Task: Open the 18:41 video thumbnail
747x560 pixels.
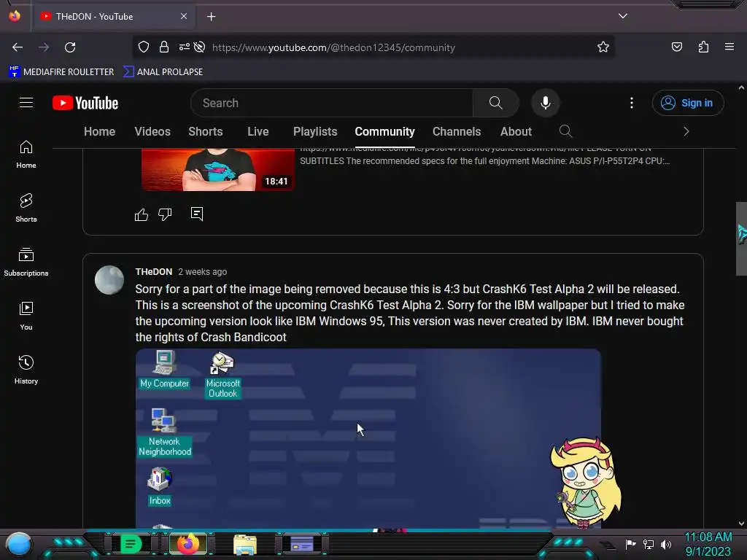Action: 218,169
